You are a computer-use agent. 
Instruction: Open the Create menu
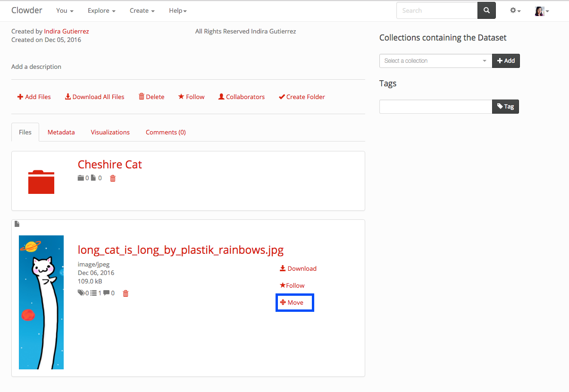(x=142, y=10)
